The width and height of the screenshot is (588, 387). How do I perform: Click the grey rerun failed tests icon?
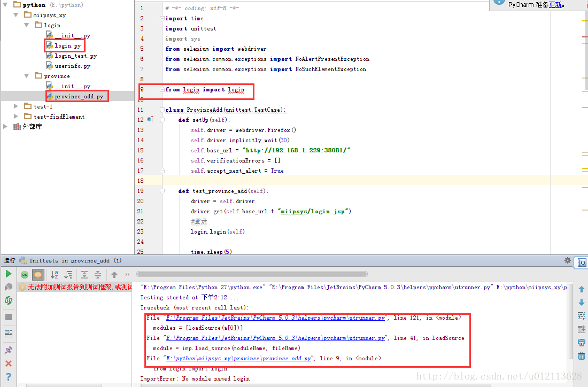coord(8,287)
